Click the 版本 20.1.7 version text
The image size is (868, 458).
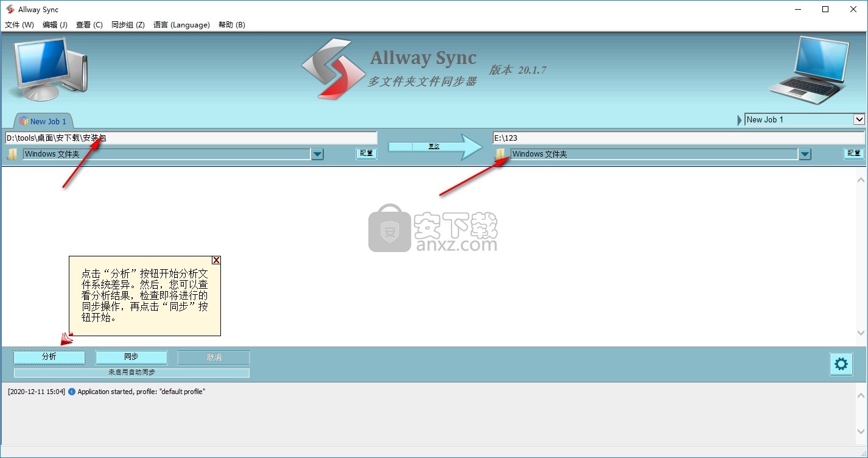coord(517,70)
